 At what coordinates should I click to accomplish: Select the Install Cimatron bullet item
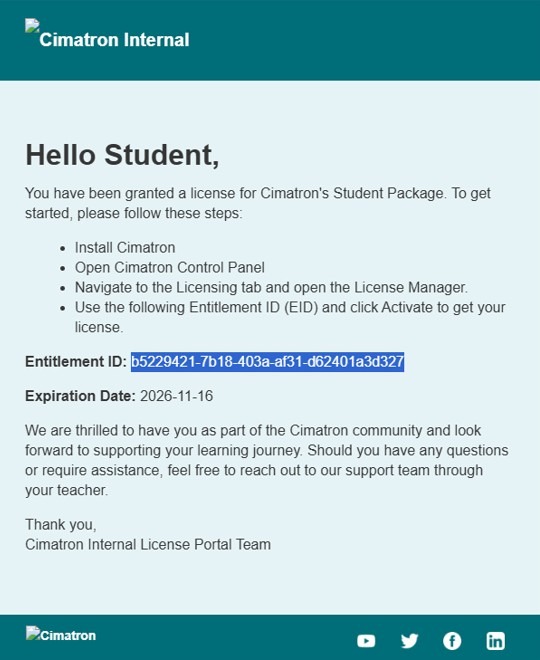point(125,248)
